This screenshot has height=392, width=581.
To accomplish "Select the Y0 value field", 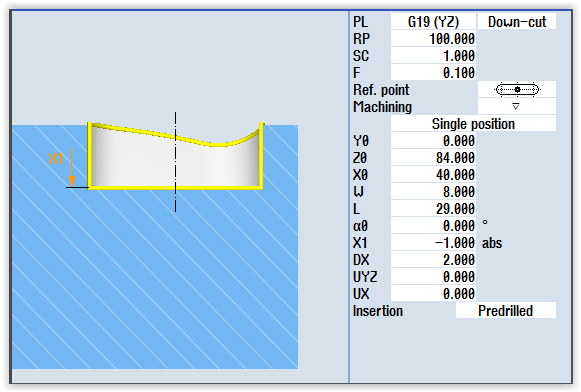I will (x=433, y=141).
